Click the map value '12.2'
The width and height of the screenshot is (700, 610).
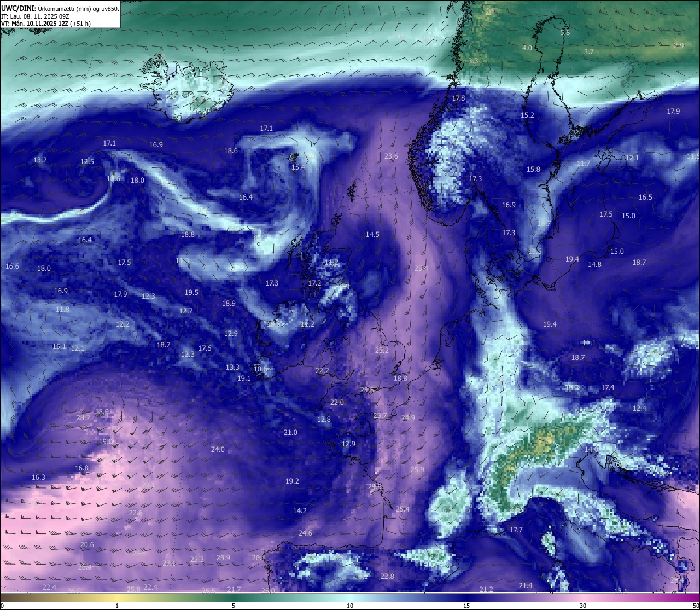click(122, 324)
